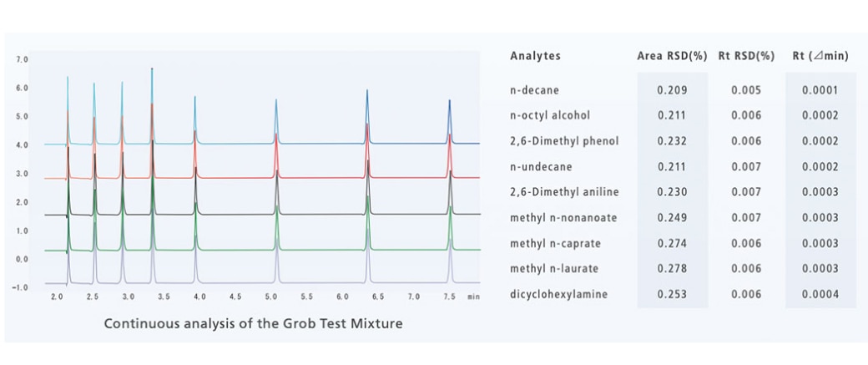Click the "min" unit label on the x-axis
The width and height of the screenshot is (868, 365).
click(474, 297)
